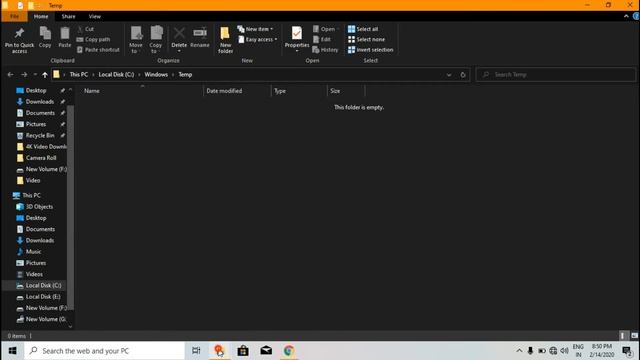Open recent locations dropdown arrow
The height and width of the screenshot is (360, 640).
point(35,75)
